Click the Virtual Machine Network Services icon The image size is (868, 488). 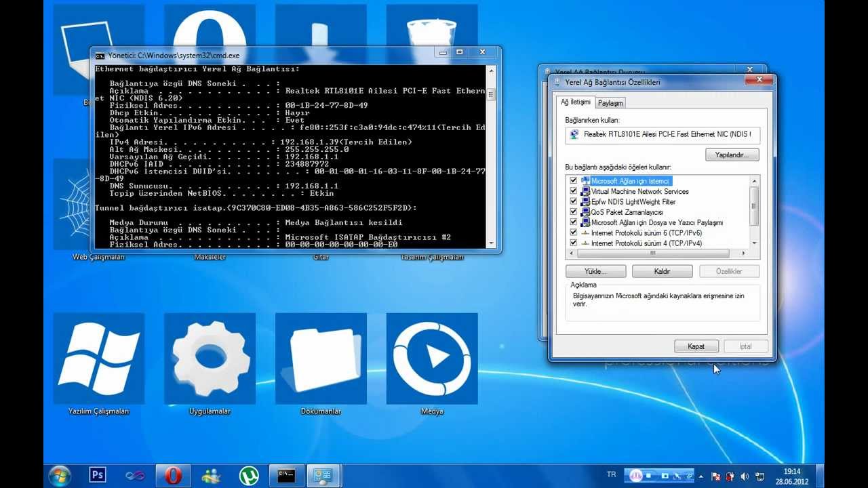tap(585, 192)
